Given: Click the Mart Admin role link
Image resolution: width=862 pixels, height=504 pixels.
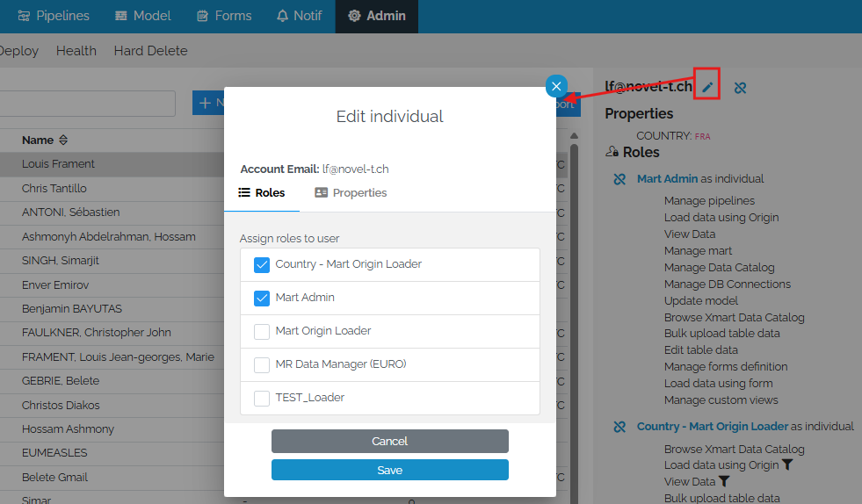Looking at the screenshot, I should pyautogui.click(x=668, y=178).
